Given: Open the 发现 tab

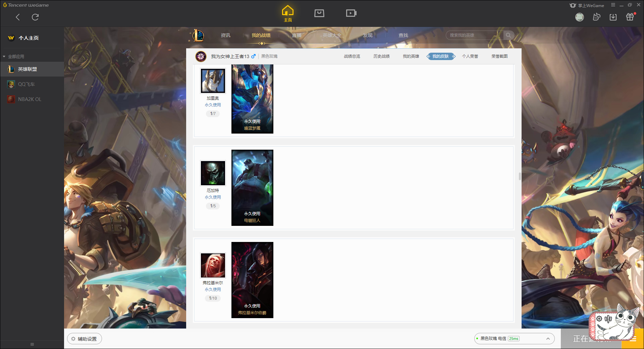Looking at the screenshot, I should (x=368, y=35).
